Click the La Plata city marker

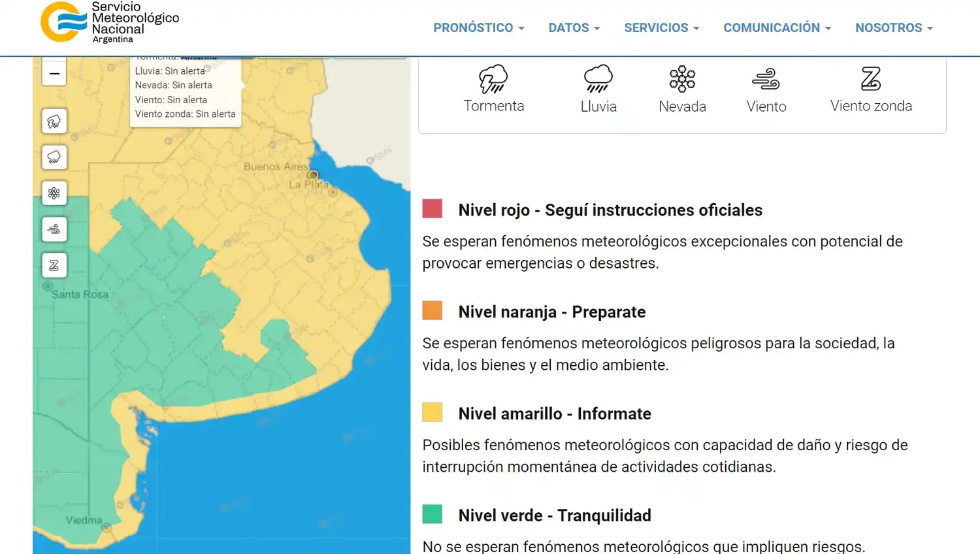pos(333,192)
